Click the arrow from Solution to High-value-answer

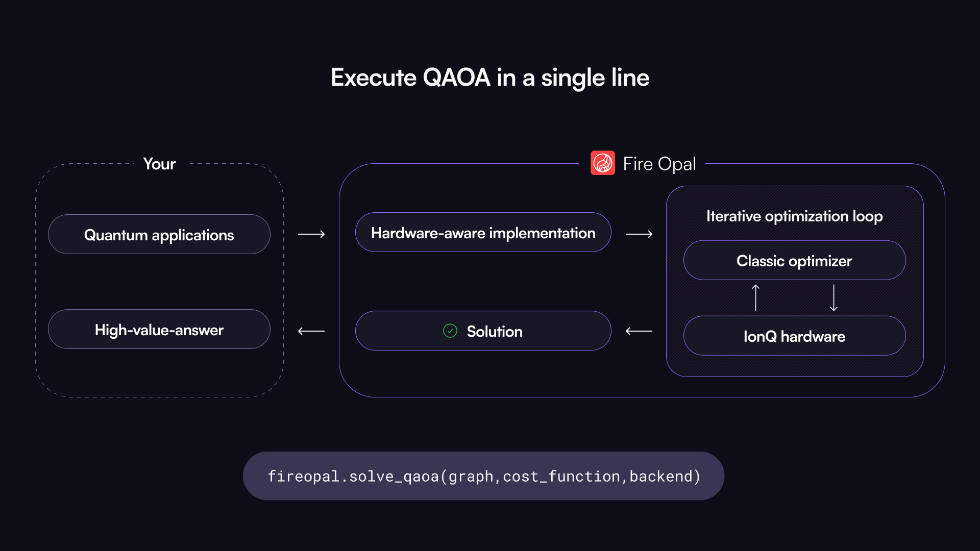pyautogui.click(x=311, y=331)
